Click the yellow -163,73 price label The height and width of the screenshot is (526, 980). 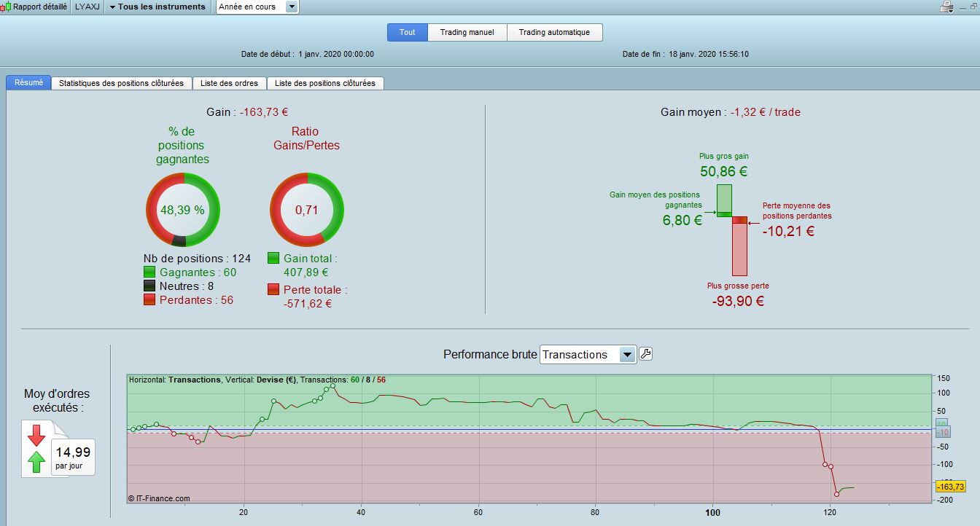(950, 487)
